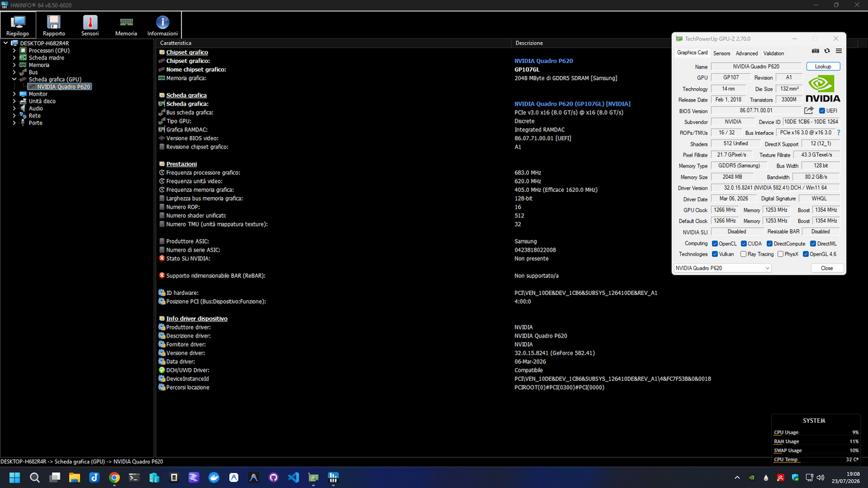Open the Riepilogo summary toolbar icon
The width and height of the screenshot is (868, 488).
coord(18,26)
